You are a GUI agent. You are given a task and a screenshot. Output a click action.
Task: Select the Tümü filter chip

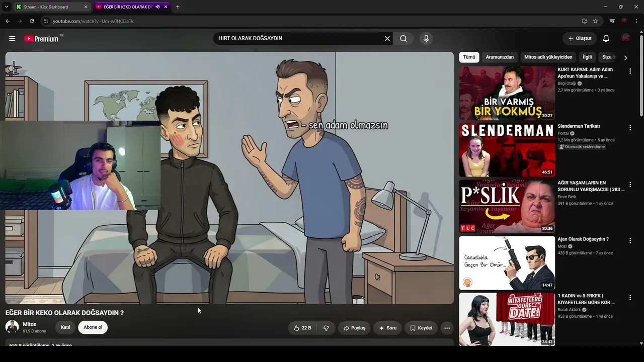tap(469, 57)
